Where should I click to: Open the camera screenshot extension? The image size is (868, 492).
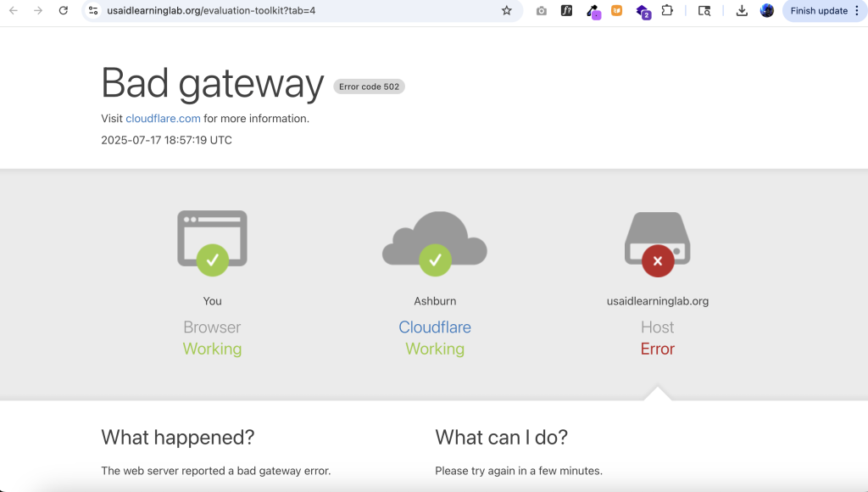pos(542,10)
